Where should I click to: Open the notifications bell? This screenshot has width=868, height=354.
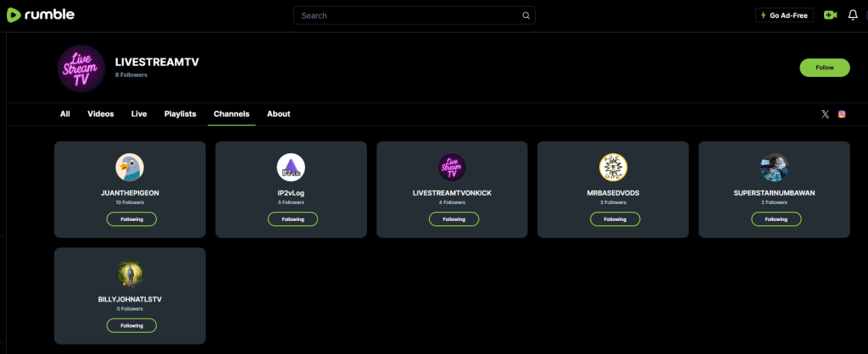pyautogui.click(x=853, y=15)
